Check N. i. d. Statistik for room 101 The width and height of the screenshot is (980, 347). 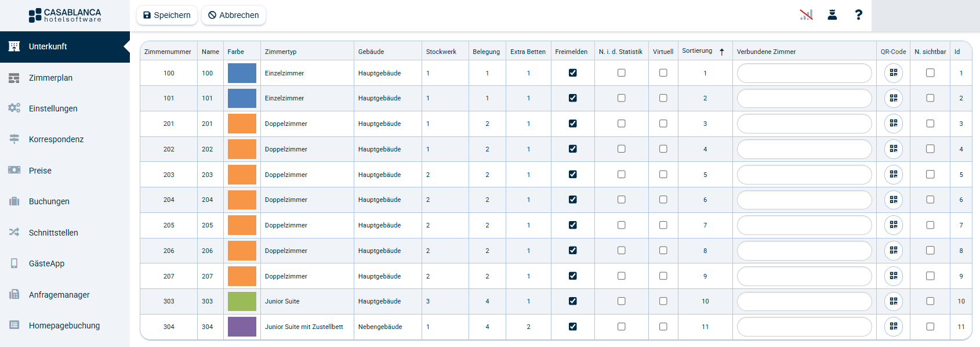pyautogui.click(x=622, y=98)
